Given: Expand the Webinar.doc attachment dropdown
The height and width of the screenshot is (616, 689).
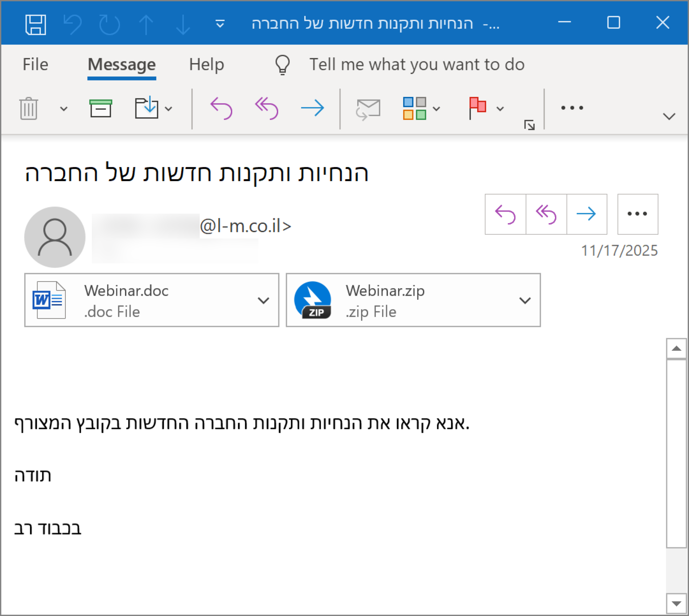Looking at the screenshot, I should click(x=263, y=300).
